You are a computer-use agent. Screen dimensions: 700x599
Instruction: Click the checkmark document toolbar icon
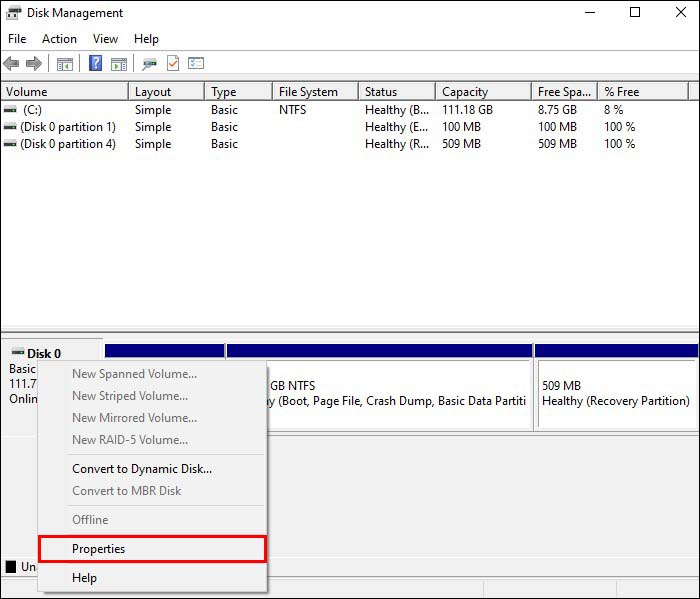click(173, 64)
